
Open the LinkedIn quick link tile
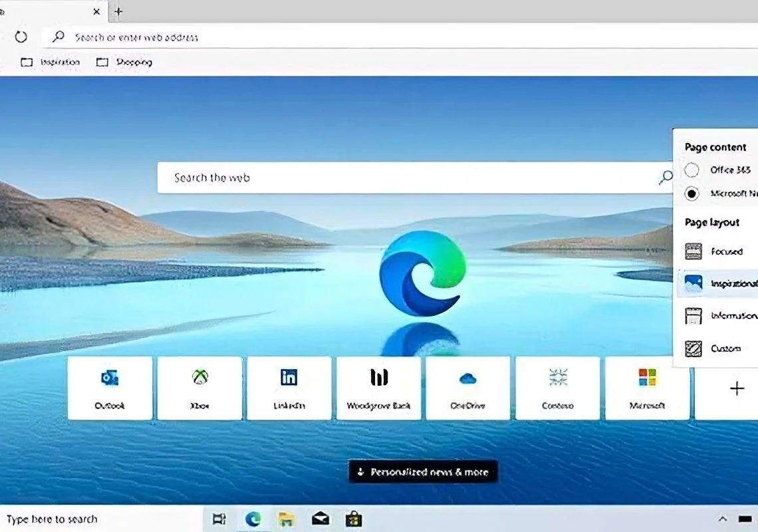point(289,388)
